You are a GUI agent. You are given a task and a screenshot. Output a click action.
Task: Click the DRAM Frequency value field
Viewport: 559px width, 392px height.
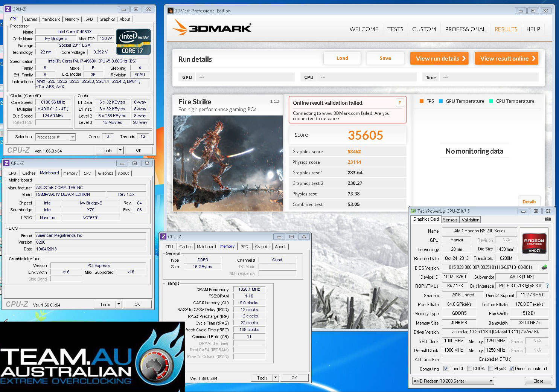click(249, 289)
